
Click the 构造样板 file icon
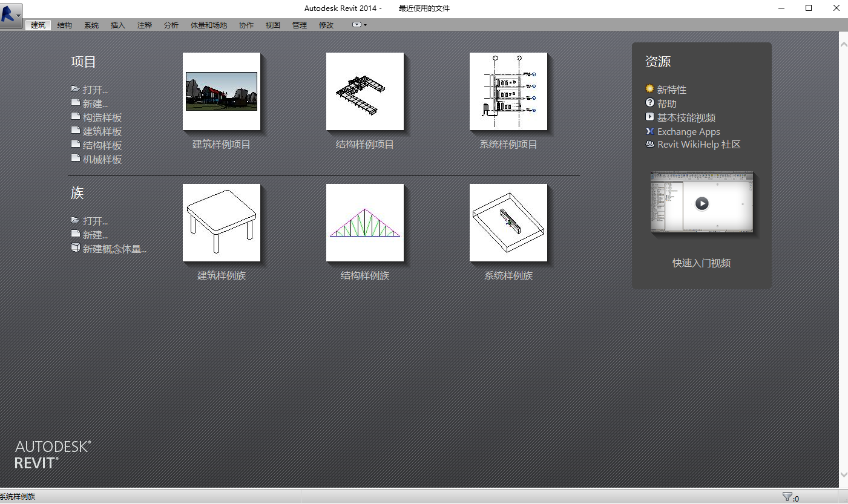tap(76, 117)
